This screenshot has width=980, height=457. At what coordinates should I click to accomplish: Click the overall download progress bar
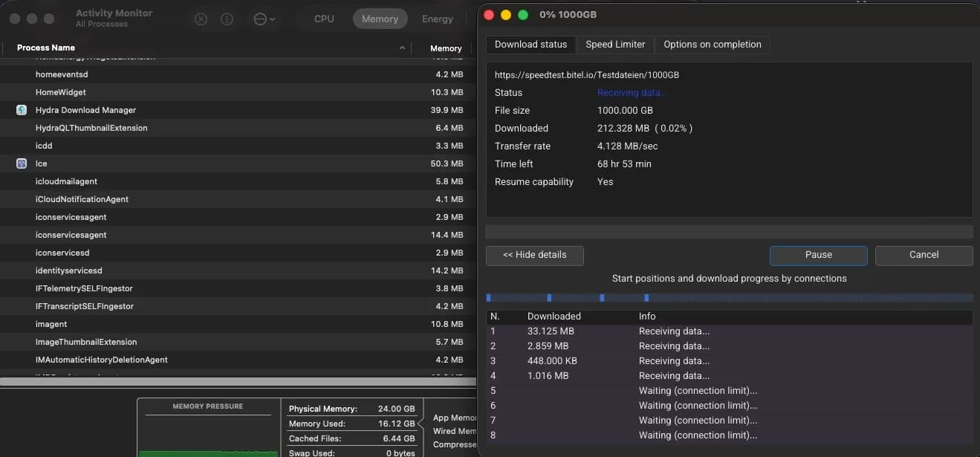(x=729, y=232)
